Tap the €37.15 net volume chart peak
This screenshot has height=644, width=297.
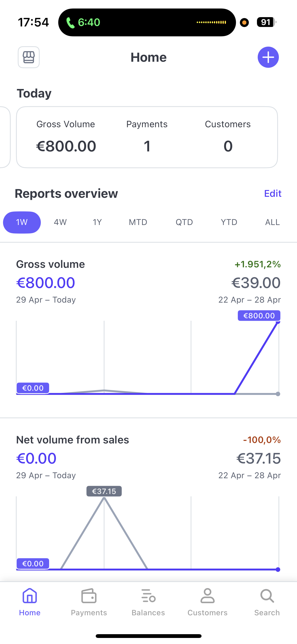point(104,498)
